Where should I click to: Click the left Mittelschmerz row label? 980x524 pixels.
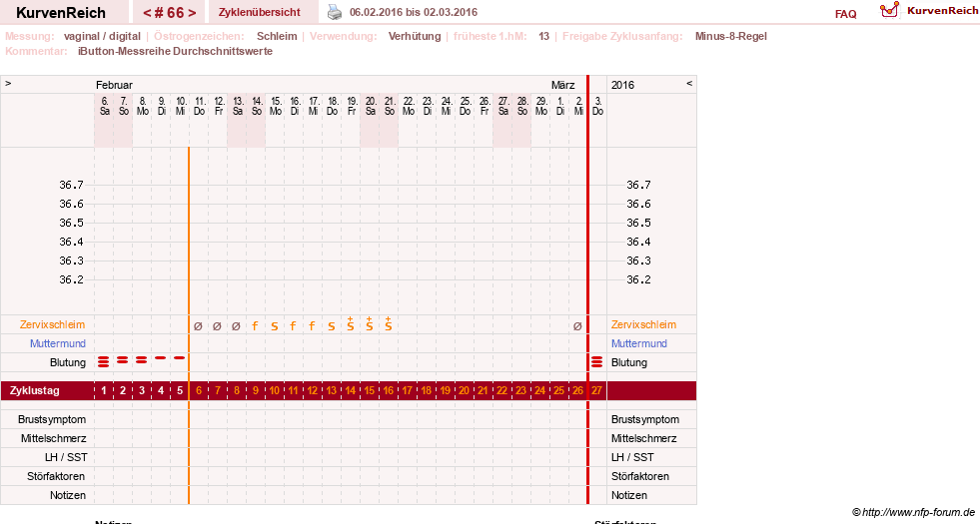coord(53,438)
